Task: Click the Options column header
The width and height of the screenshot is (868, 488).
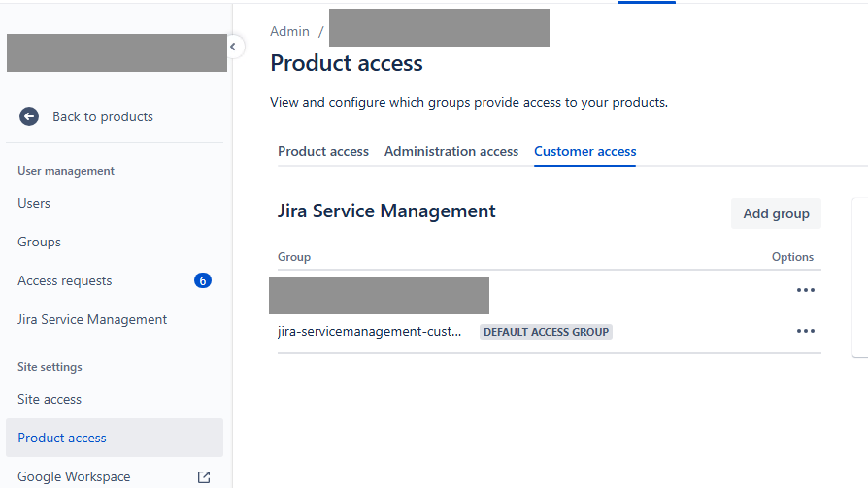Action: (x=792, y=257)
